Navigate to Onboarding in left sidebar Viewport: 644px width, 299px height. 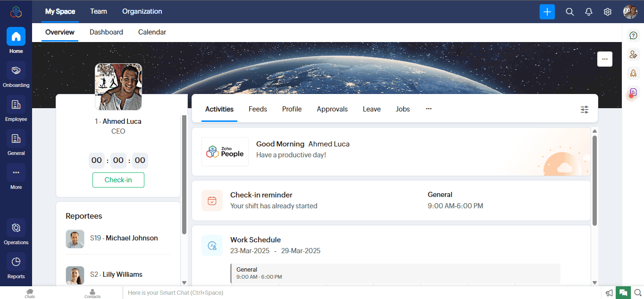[16, 76]
